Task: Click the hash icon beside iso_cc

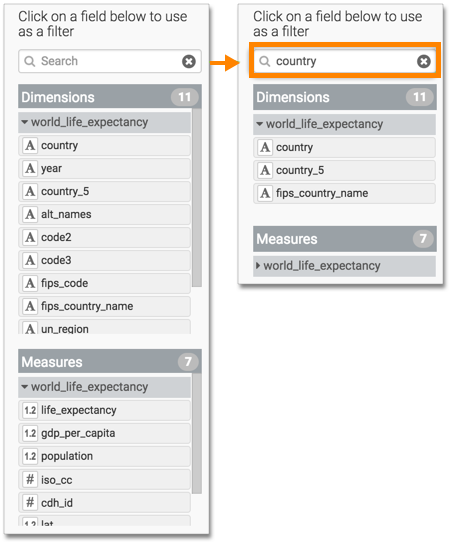Action: click(30, 479)
